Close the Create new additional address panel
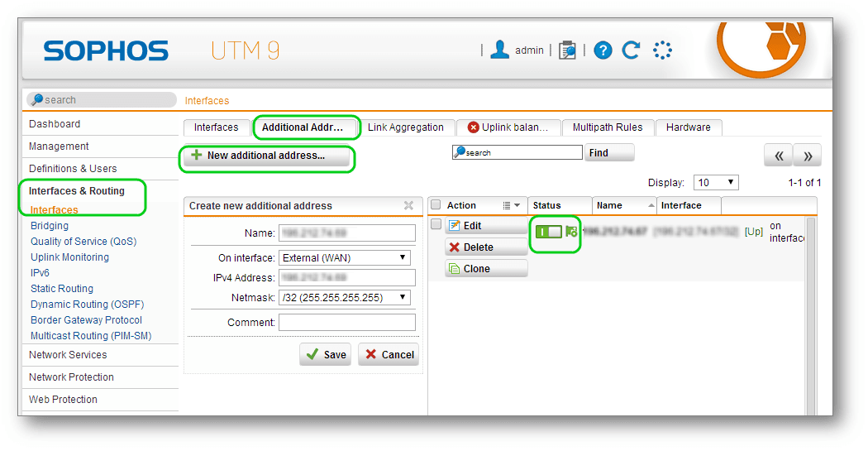This screenshot has width=868, height=451. tap(408, 205)
